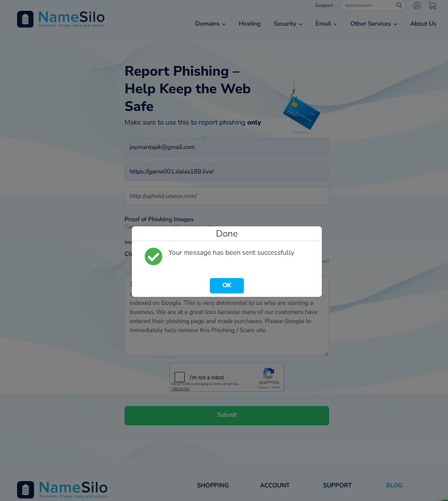This screenshot has width=448, height=501.
Task: Click the green success checkmark icon
Action: click(x=154, y=256)
